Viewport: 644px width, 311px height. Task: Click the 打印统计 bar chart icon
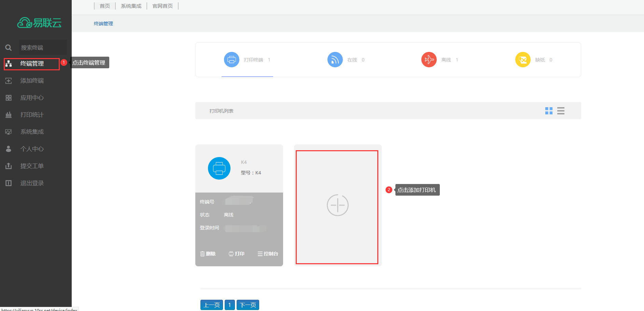(x=9, y=115)
